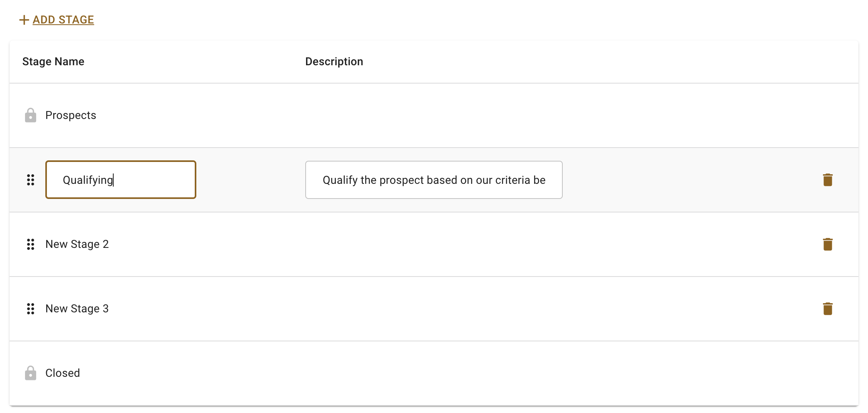This screenshot has width=868, height=413.
Task: Click the Stage Name column header
Action: click(x=53, y=62)
